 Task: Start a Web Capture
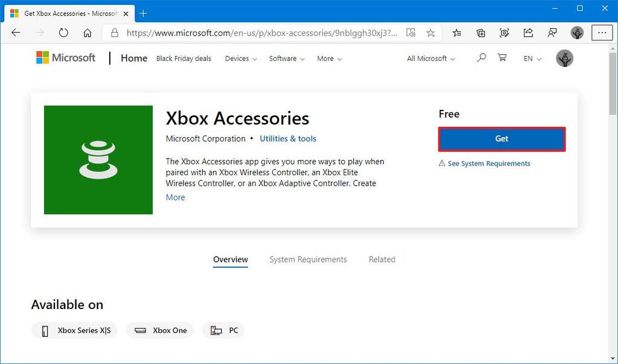505,33
